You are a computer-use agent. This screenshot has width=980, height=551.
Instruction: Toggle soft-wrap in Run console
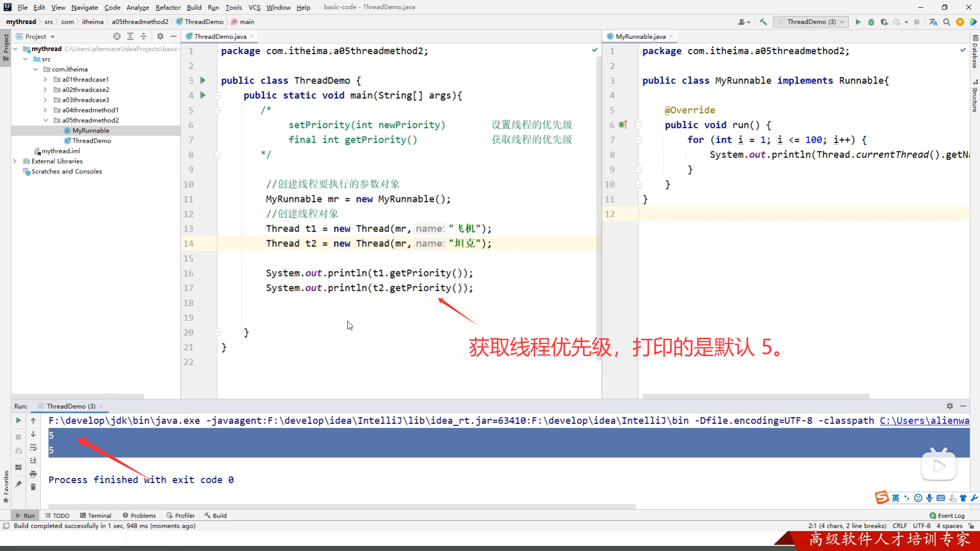pyautogui.click(x=33, y=447)
